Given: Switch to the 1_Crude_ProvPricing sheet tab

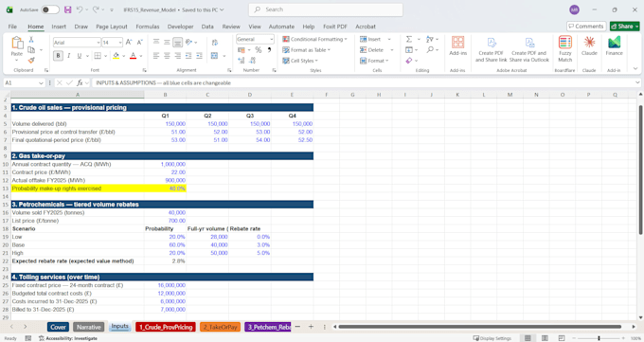Looking at the screenshot, I should coord(166,327).
